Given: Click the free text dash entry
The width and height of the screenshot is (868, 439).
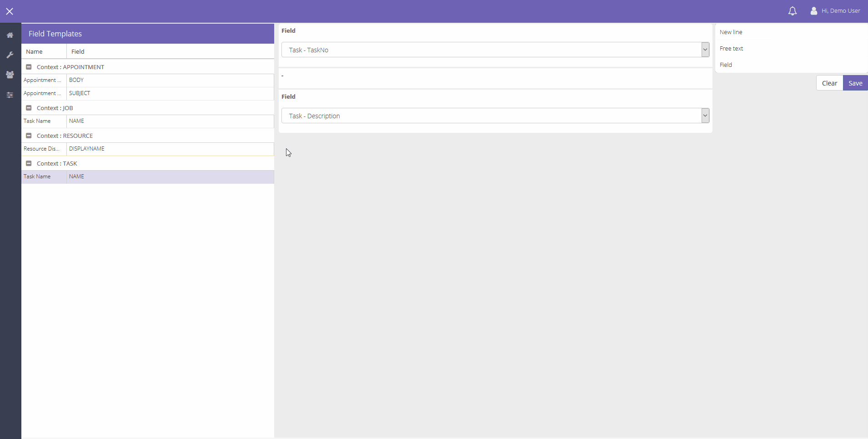Looking at the screenshot, I should coord(495,78).
